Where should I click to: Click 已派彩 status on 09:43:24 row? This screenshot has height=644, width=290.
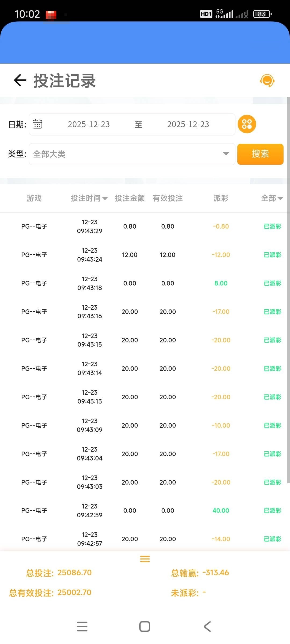[272, 255]
